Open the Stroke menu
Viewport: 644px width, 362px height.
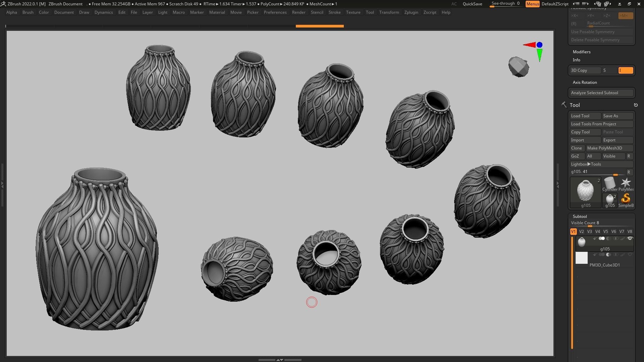[334, 12]
